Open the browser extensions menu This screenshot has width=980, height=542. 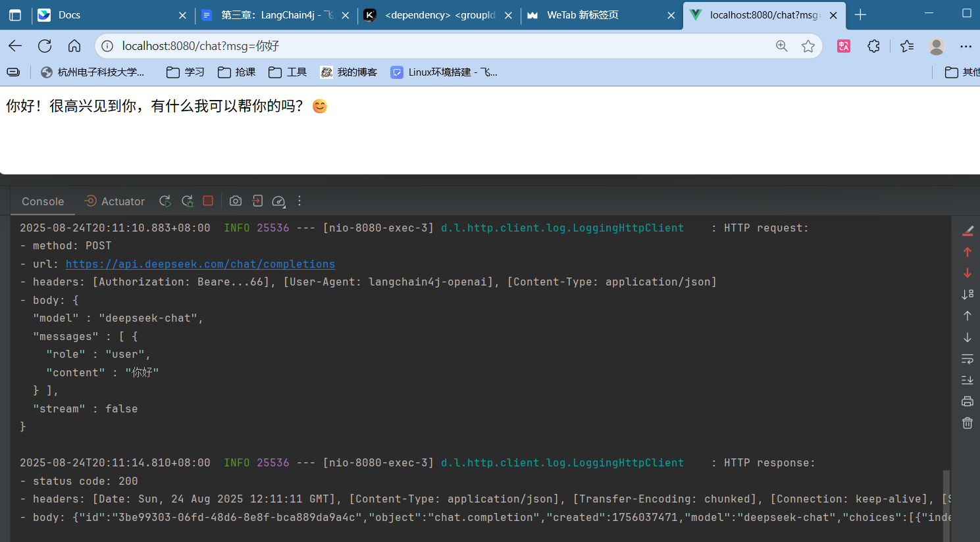(x=873, y=45)
